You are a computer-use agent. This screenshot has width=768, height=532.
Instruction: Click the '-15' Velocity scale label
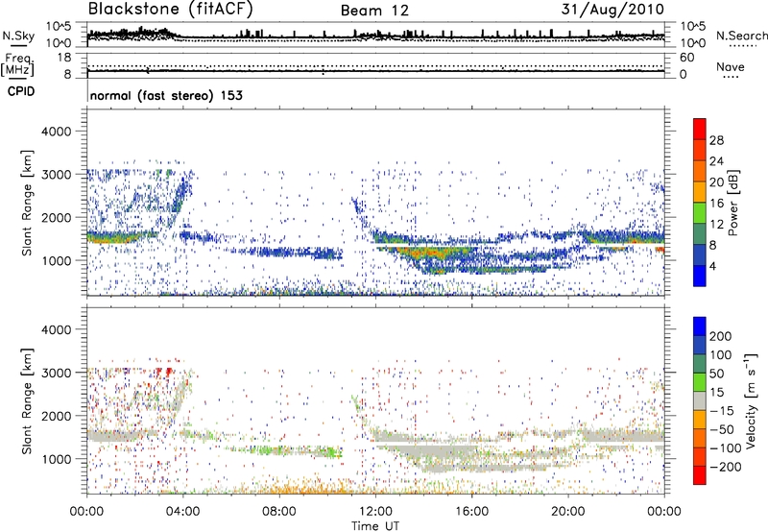723,410
